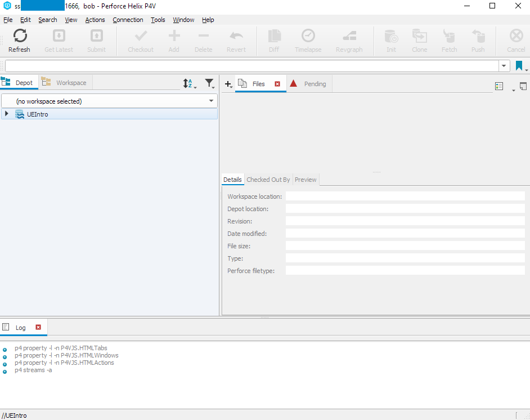Select the Details tab

click(232, 180)
